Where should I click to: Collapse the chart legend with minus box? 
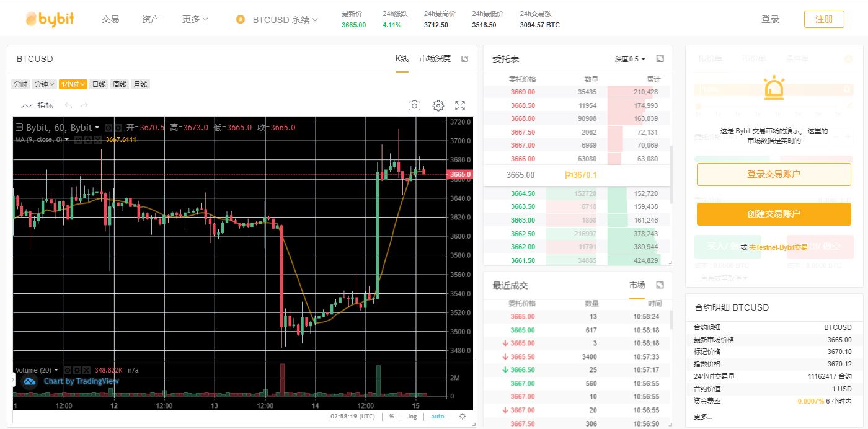(19, 128)
